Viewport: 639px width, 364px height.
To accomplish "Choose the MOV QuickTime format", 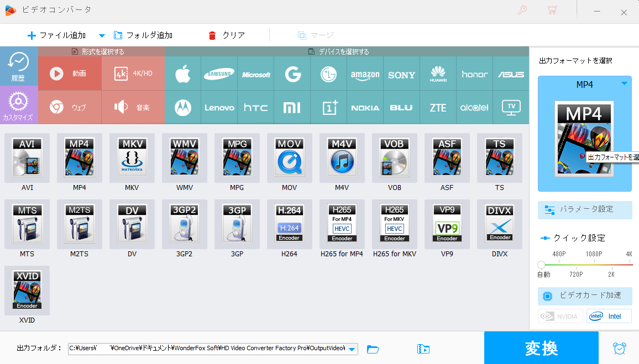I will [x=289, y=158].
